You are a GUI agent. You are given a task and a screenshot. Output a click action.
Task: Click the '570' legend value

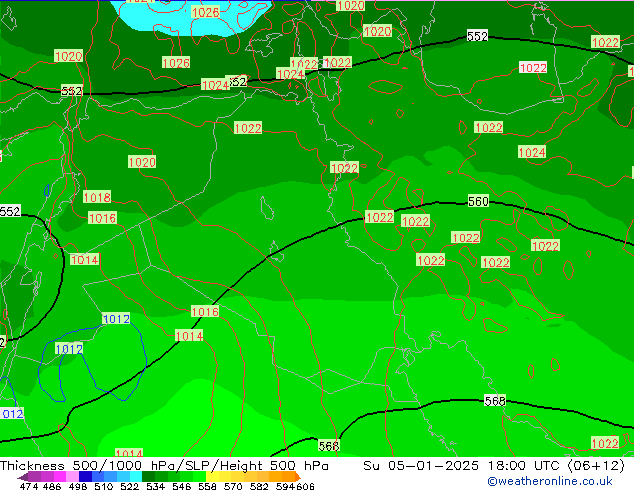click(x=233, y=486)
